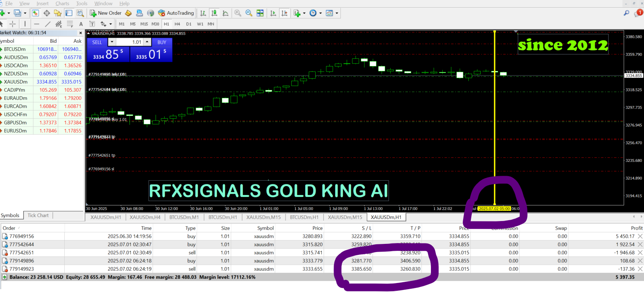Open the View menu
The image size is (644, 292).
pos(24,3)
